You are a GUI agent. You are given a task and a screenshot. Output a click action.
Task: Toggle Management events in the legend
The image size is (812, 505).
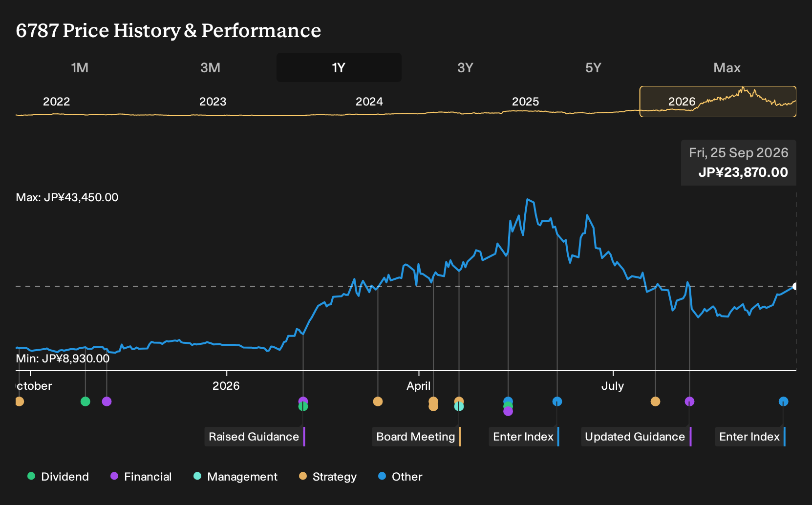(x=235, y=477)
